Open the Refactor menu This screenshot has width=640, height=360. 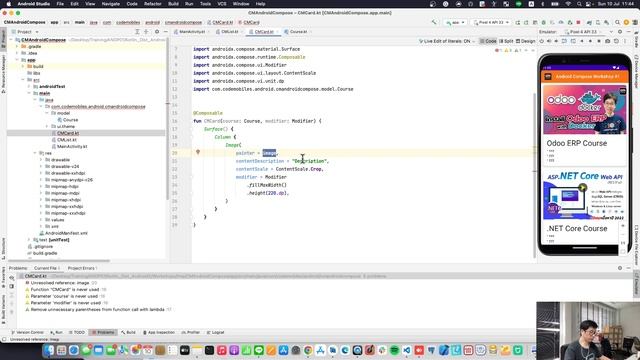153,4
